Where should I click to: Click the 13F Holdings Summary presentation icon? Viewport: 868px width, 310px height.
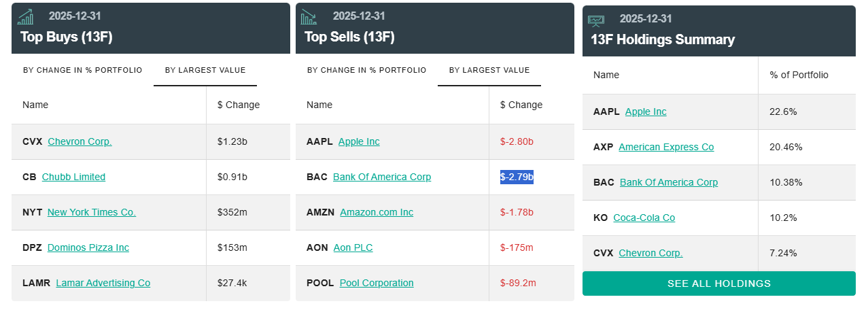pos(596,20)
